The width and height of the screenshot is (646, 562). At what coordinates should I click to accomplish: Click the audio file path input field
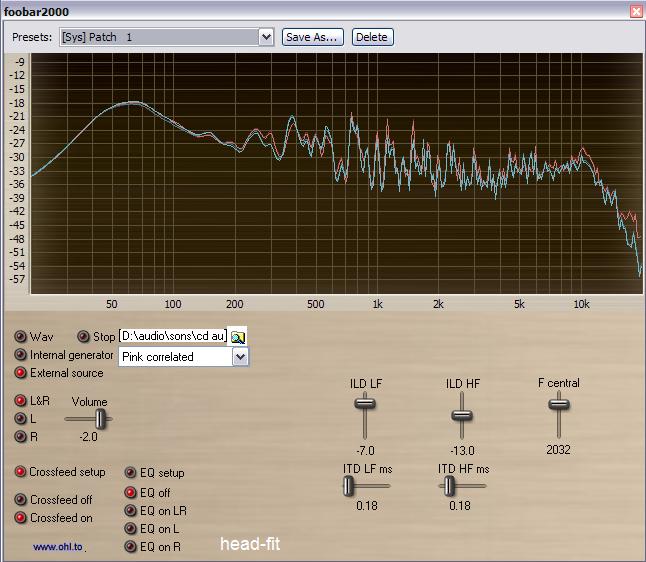point(173,336)
